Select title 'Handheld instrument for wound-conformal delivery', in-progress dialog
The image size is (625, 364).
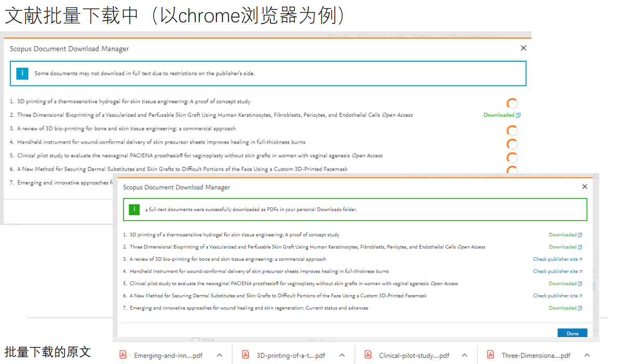click(161, 142)
